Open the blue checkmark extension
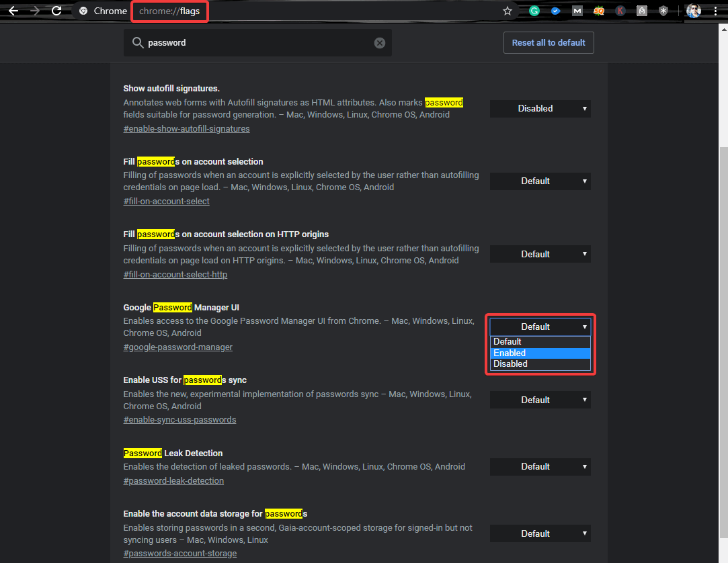The width and height of the screenshot is (728, 563). pos(555,11)
